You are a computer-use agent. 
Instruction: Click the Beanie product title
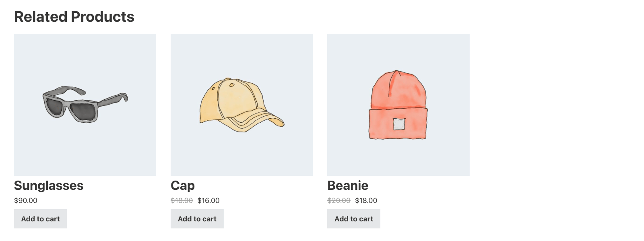coord(348,185)
